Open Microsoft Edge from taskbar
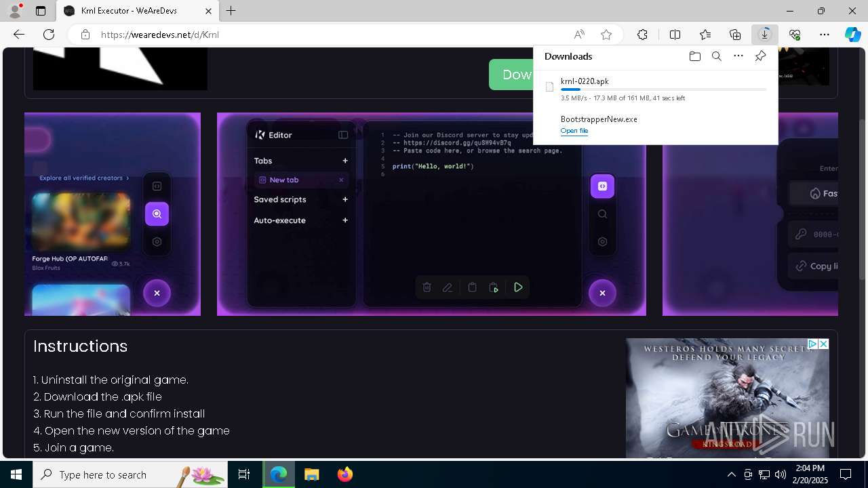This screenshot has width=868, height=488. tap(279, 474)
